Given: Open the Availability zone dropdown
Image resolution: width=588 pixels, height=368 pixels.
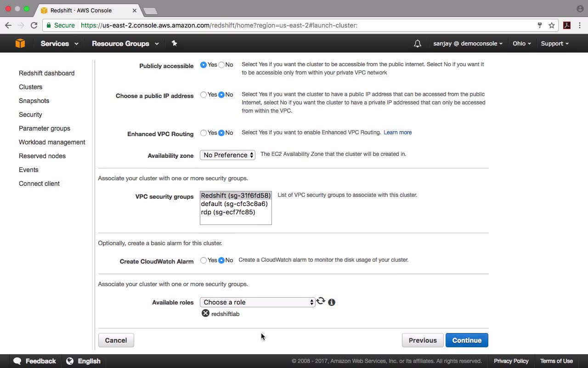Looking at the screenshot, I should 228,155.
